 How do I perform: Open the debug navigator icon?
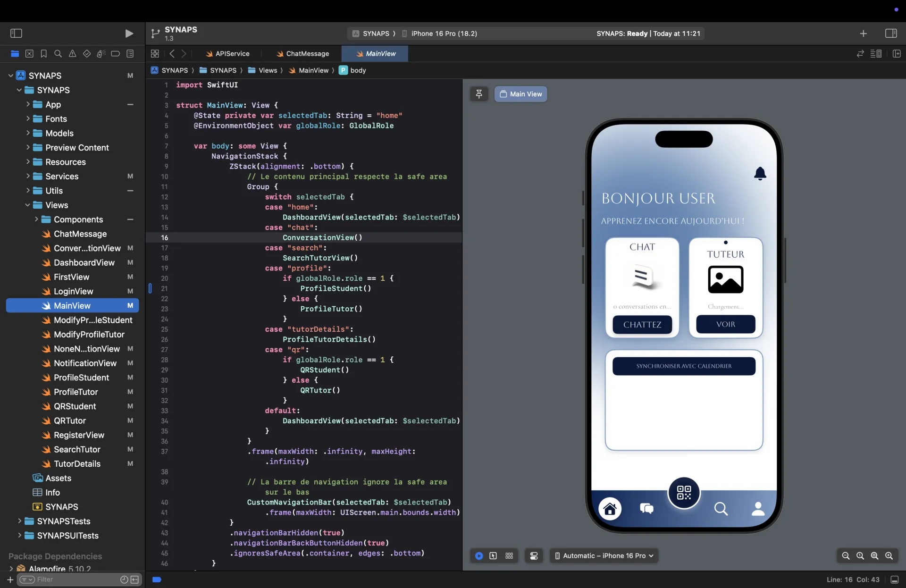point(101,53)
